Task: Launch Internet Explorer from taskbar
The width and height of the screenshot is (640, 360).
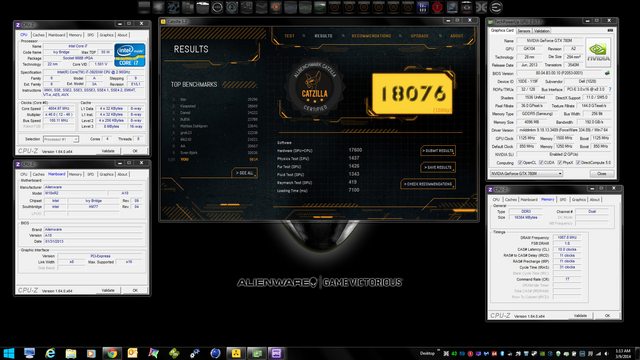Action: pos(50,353)
